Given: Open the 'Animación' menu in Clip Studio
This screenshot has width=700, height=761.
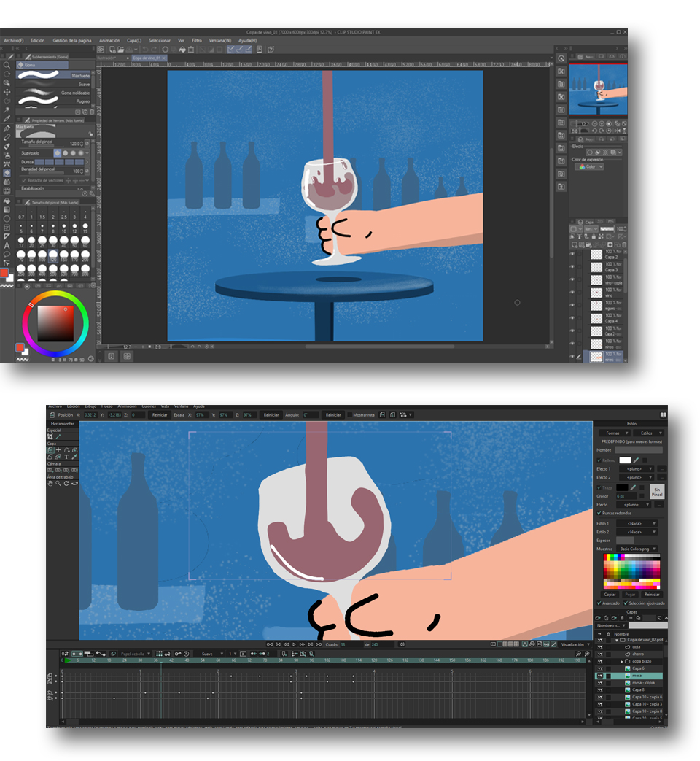Looking at the screenshot, I should [x=109, y=41].
